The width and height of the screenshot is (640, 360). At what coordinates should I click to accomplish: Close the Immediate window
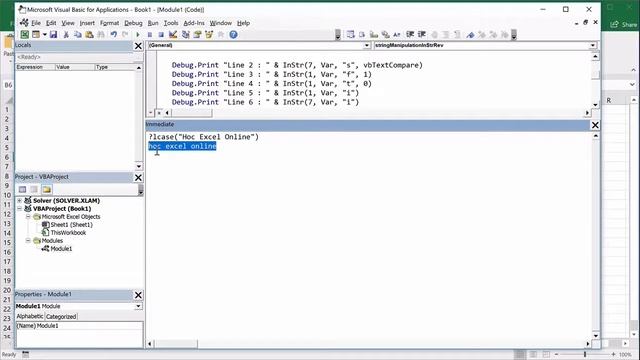pos(595,125)
